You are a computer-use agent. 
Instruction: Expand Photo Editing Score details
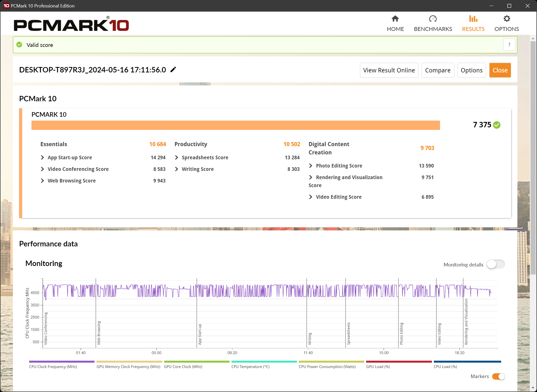[x=311, y=166]
